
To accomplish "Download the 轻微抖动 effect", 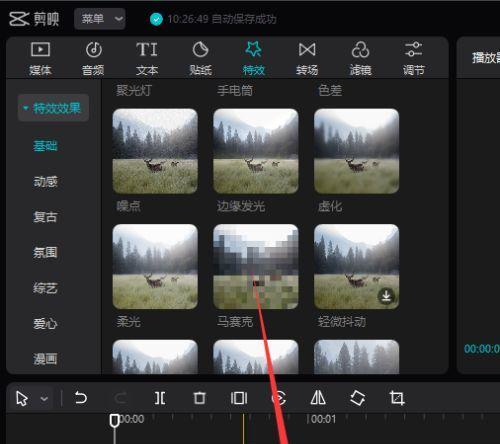I will (386, 296).
